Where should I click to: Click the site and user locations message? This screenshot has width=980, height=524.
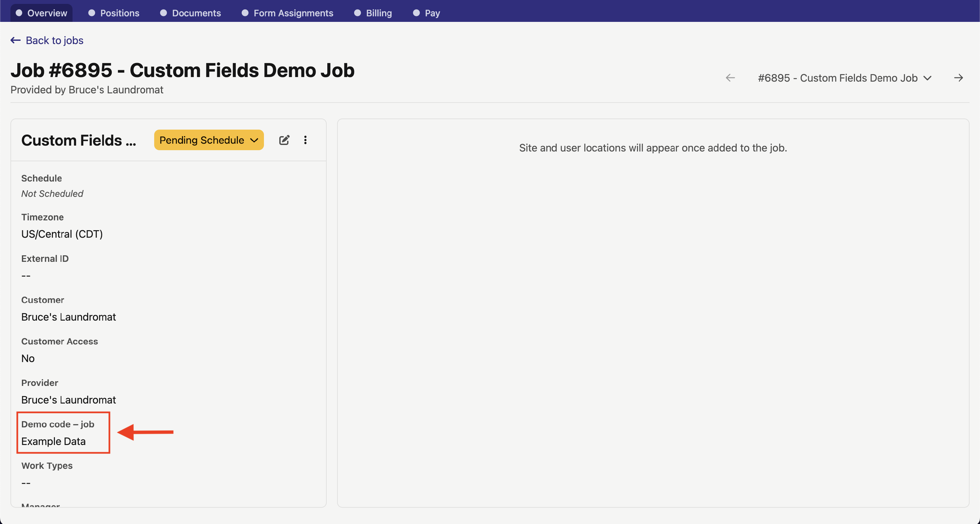pyautogui.click(x=653, y=148)
